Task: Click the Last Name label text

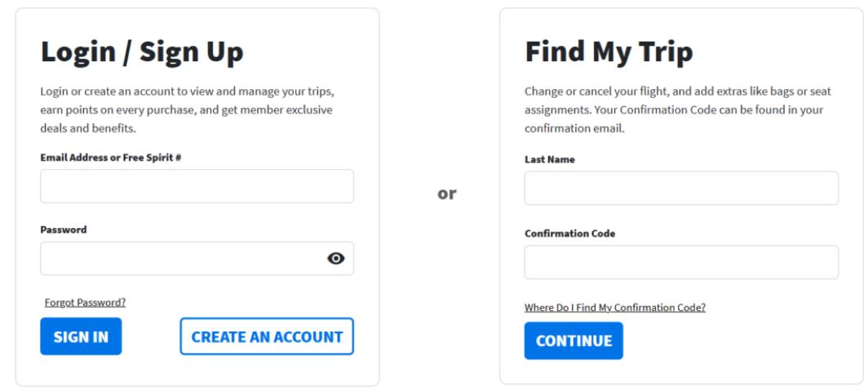Action: point(550,159)
